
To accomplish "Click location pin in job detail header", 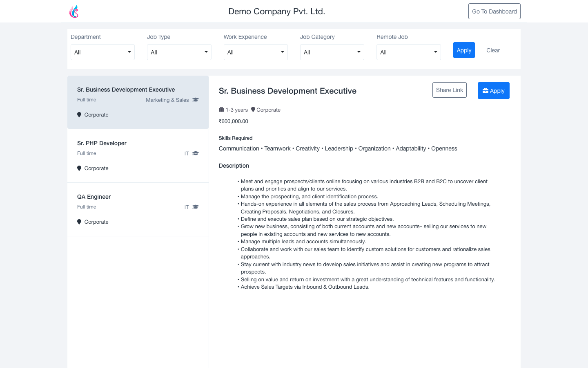I will (253, 110).
